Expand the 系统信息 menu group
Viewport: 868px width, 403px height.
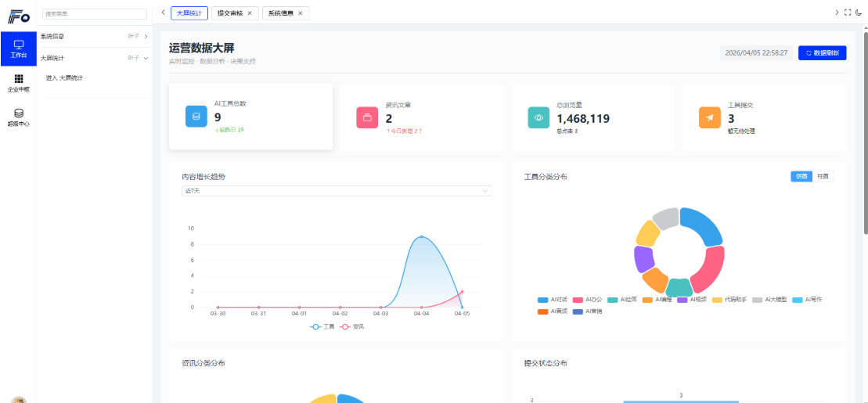pos(94,36)
